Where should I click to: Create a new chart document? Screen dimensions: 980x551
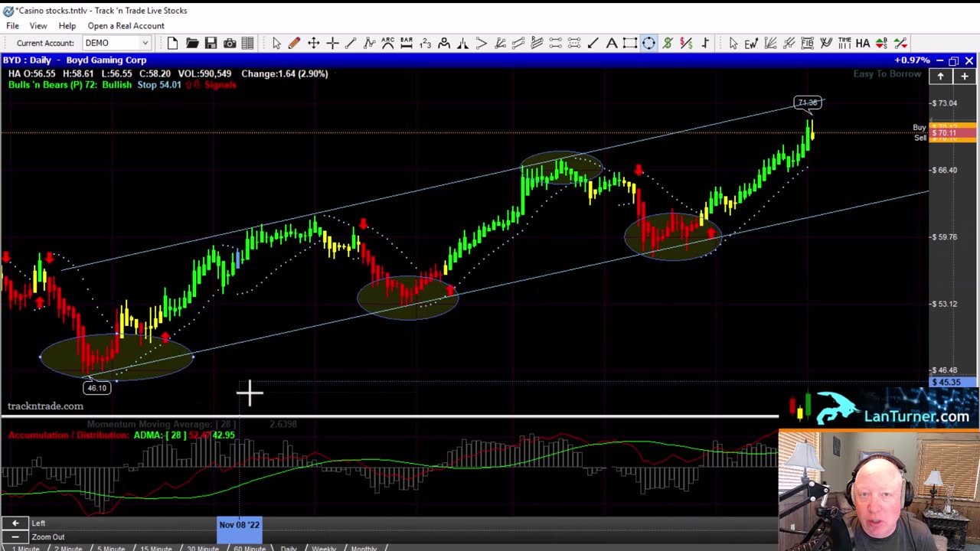tap(172, 44)
